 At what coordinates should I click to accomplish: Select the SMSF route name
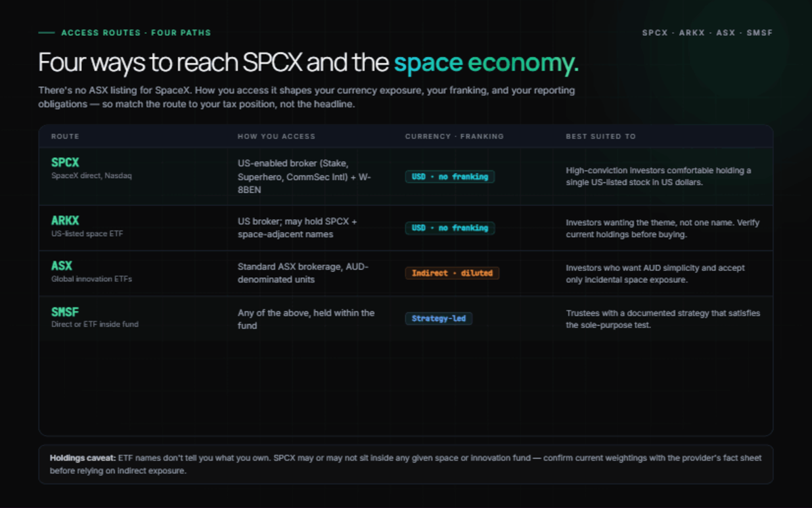(65, 312)
